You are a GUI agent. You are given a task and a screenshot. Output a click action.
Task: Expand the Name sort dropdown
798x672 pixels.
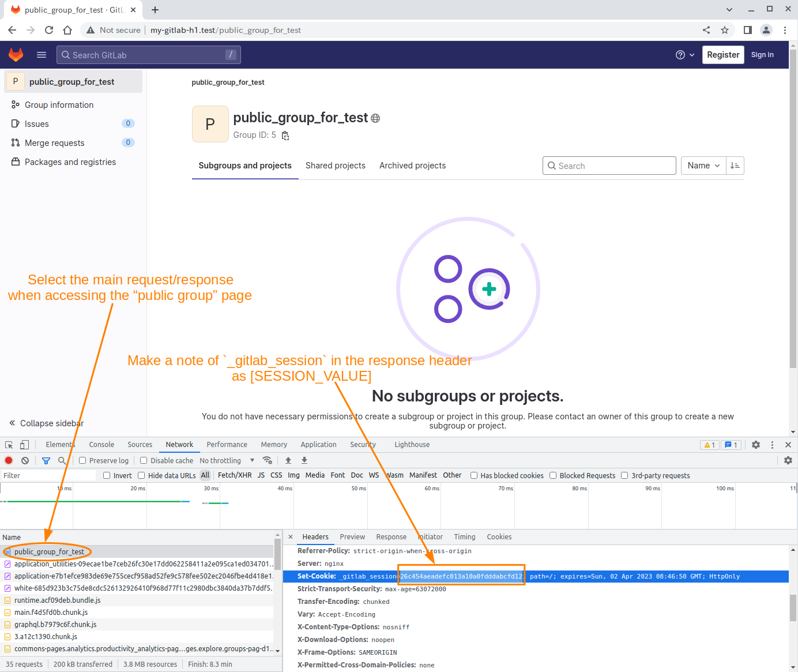703,166
